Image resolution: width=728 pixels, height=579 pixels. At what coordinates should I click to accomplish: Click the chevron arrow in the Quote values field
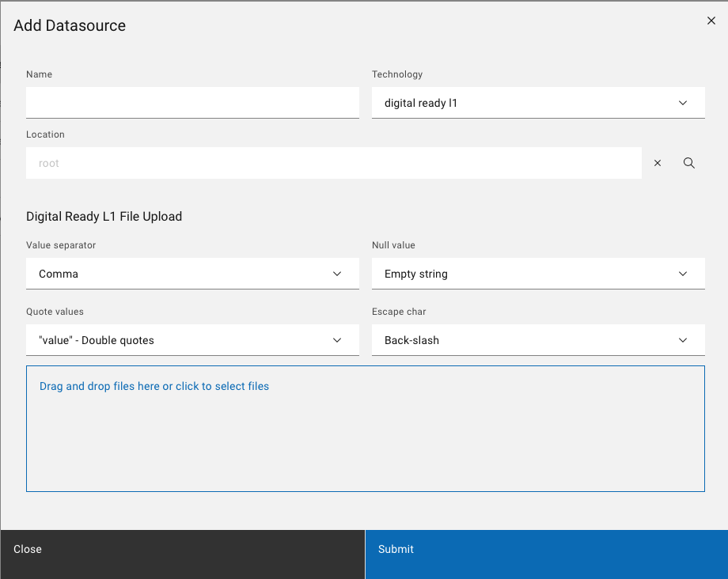[x=338, y=340]
